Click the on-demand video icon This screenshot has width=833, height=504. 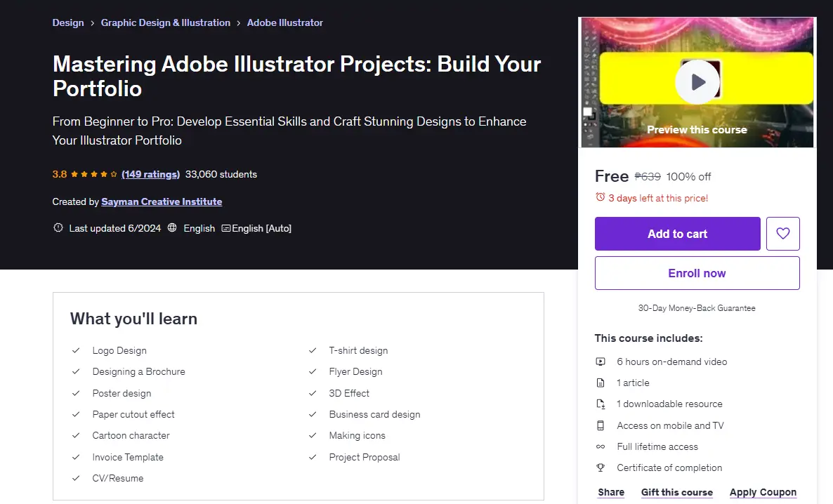(x=601, y=362)
